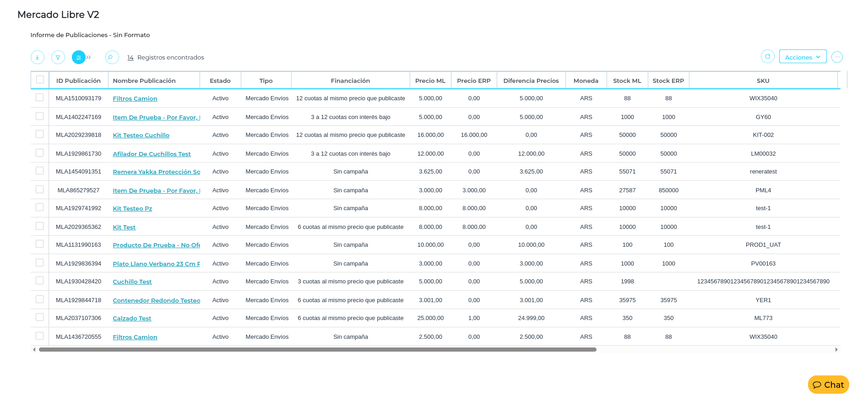
Task: Click the Precio ML column header
Action: (430, 81)
